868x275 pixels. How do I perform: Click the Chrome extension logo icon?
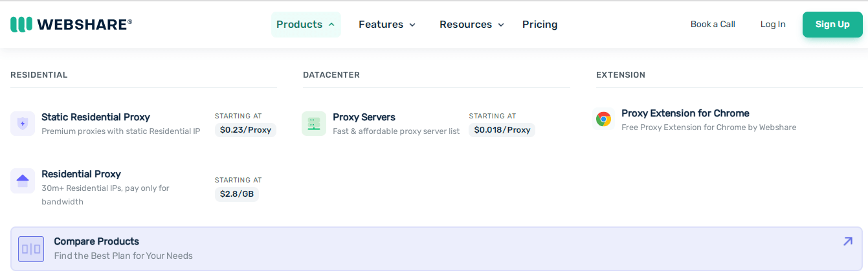pyautogui.click(x=604, y=119)
